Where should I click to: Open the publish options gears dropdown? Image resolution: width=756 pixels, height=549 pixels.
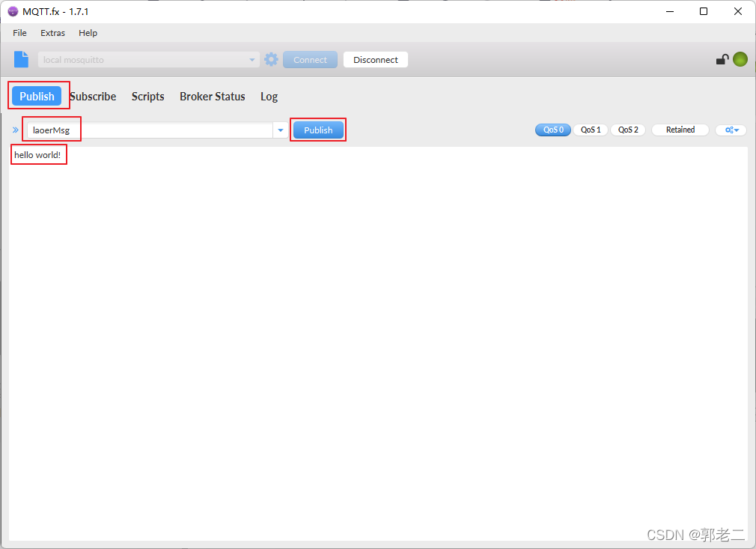click(731, 130)
